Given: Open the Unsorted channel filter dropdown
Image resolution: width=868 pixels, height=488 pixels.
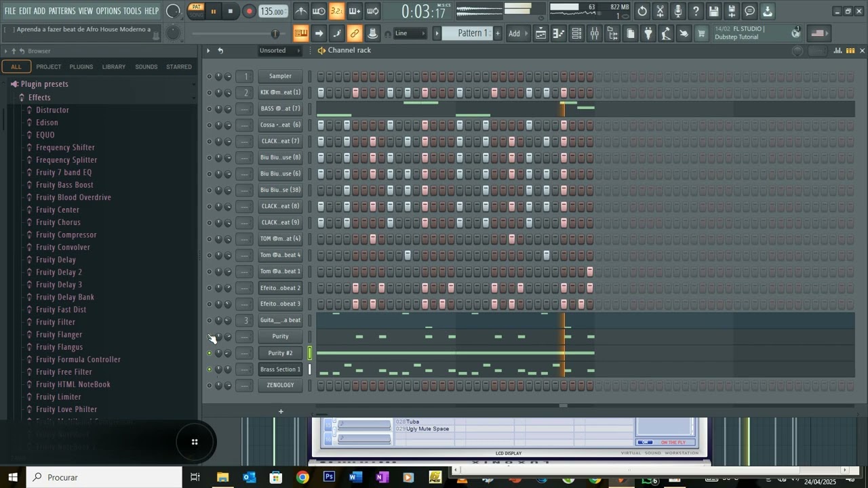Looking at the screenshot, I should coord(278,50).
